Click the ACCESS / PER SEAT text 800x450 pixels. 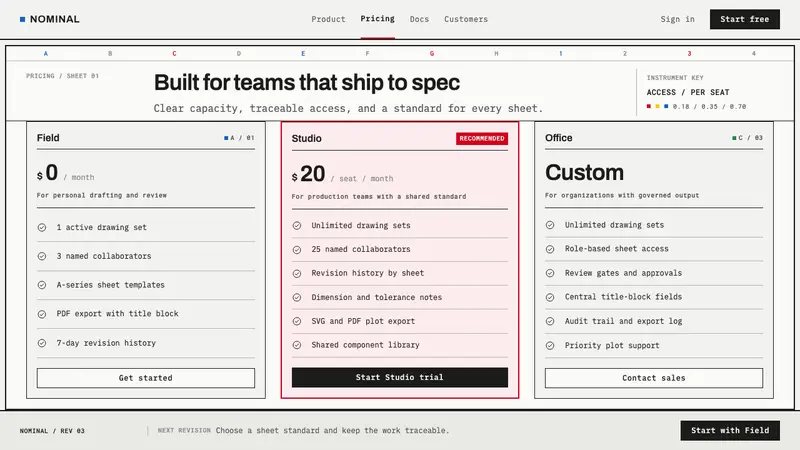pyautogui.click(x=688, y=92)
